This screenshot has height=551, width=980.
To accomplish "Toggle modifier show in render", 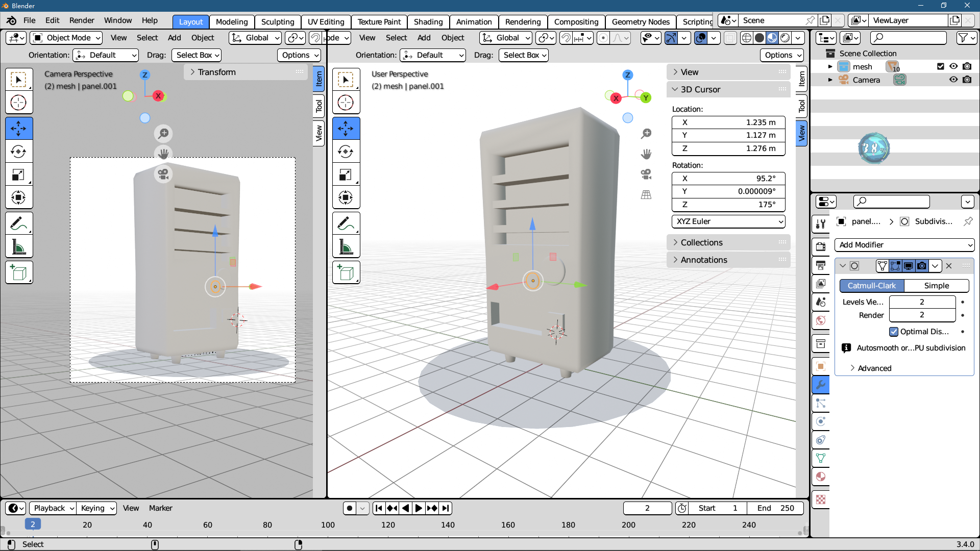I will tap(922, 266).
